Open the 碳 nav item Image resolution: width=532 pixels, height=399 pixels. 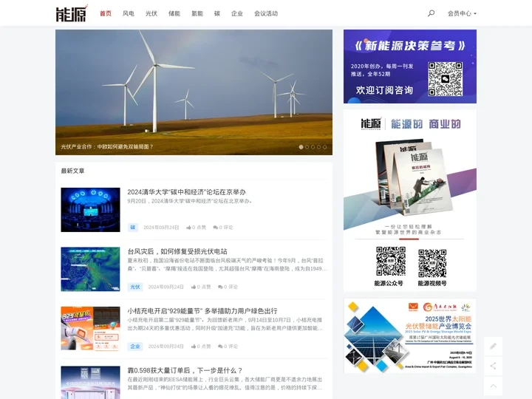point(217,13)
